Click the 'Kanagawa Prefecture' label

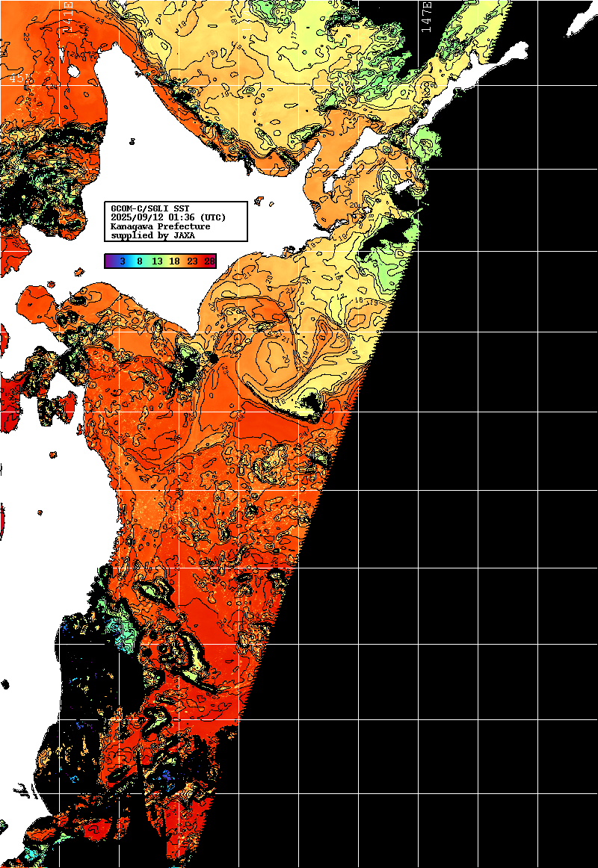click(161, 226)
